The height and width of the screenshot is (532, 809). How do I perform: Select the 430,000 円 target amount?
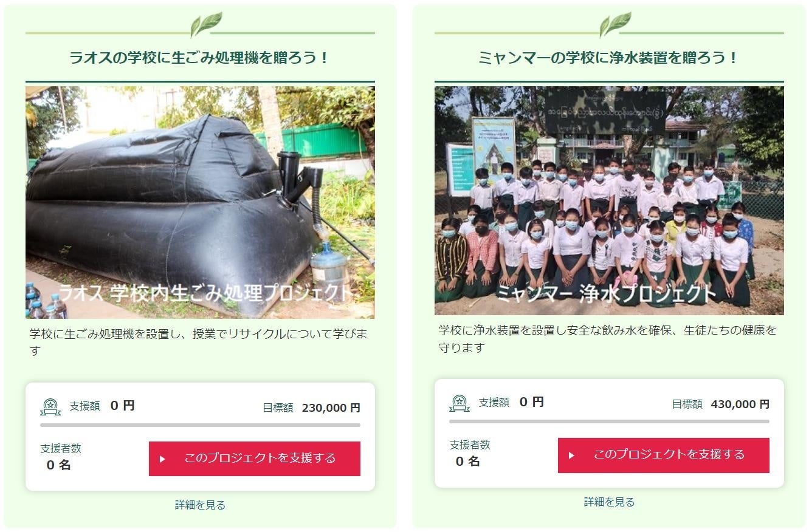coord(740,404)
